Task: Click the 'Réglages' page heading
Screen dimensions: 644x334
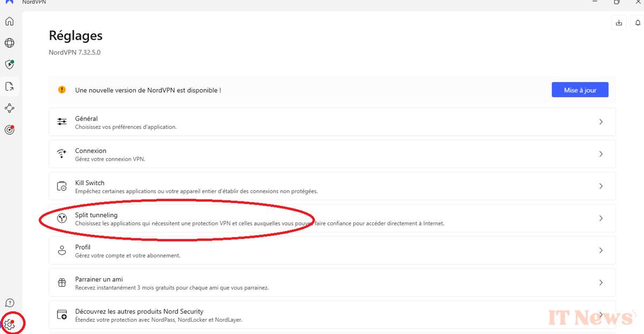Action: (x=76, y=36)
